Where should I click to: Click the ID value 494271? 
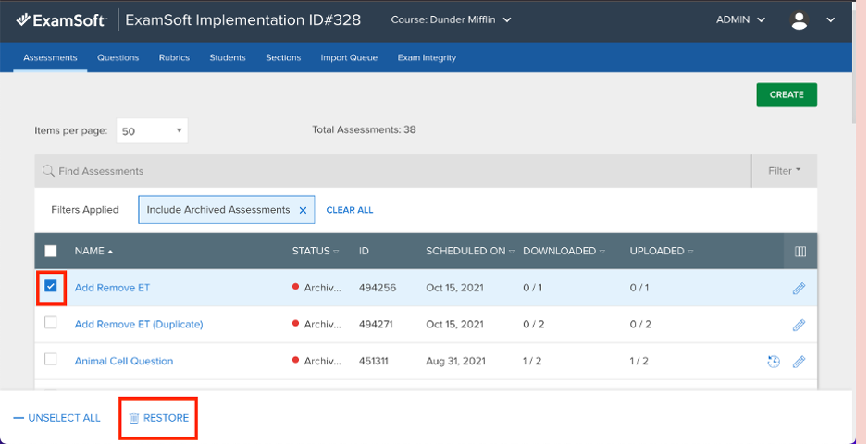(376, 325)
